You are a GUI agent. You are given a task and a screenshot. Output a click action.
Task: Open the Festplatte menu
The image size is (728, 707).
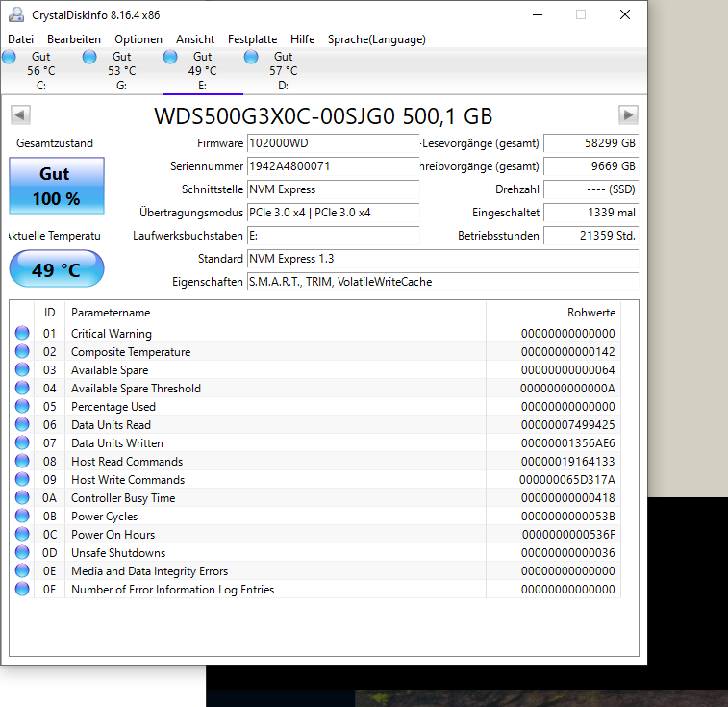click(x=252, y=39)
